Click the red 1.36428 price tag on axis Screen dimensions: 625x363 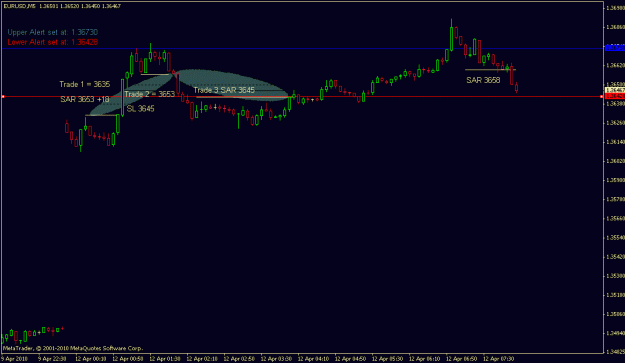click(x=615, y=96)
